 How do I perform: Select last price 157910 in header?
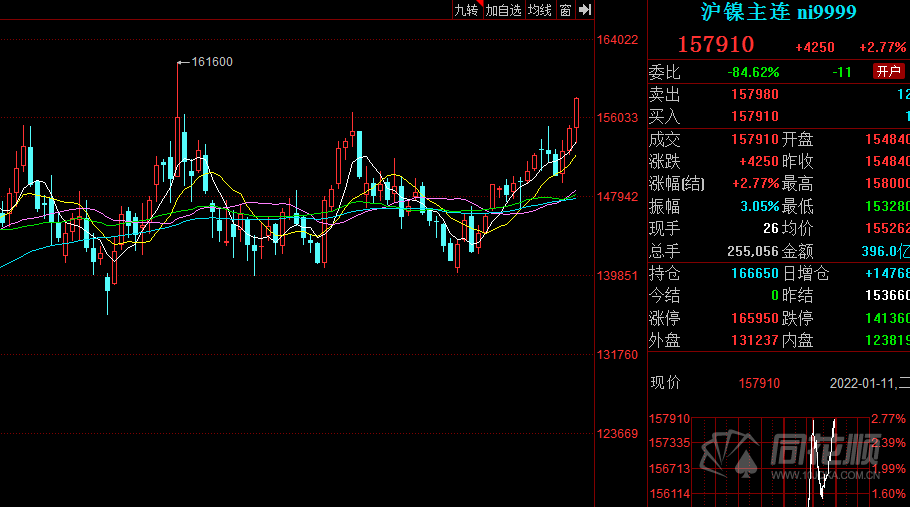(x=716, y=45)
